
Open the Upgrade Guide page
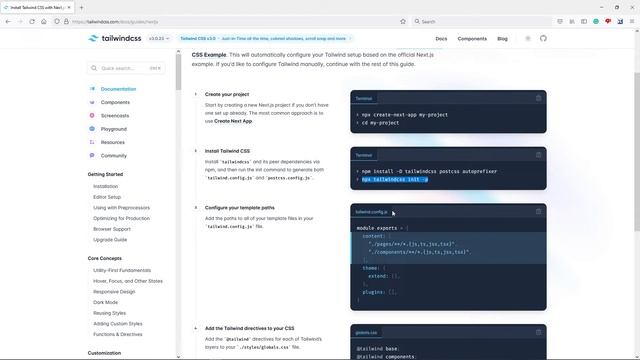coord(110,240)
